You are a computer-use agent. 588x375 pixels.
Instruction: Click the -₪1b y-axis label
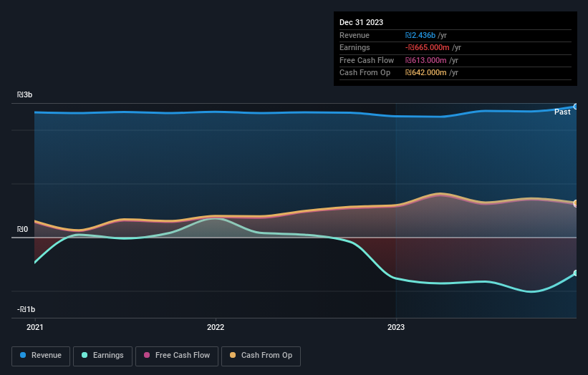26,309
